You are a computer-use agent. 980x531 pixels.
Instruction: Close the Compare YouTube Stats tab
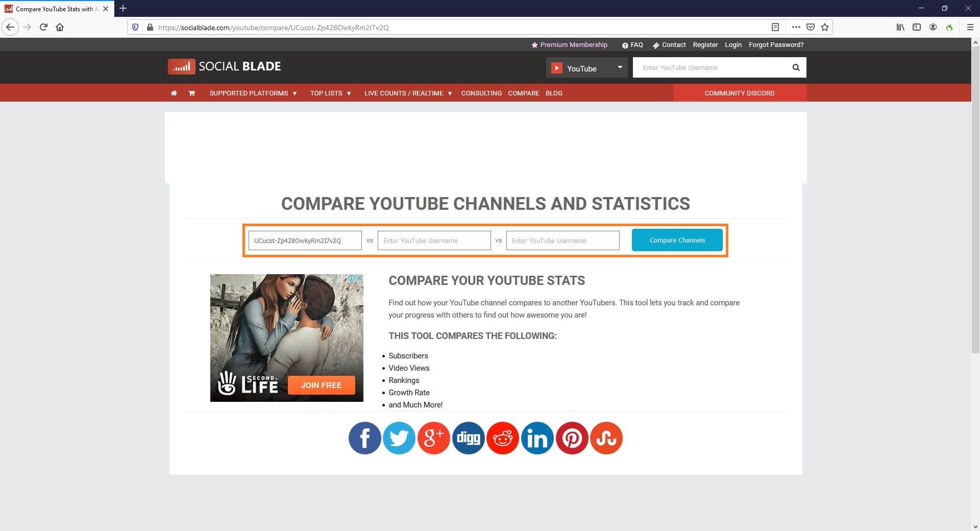(106, 9)
